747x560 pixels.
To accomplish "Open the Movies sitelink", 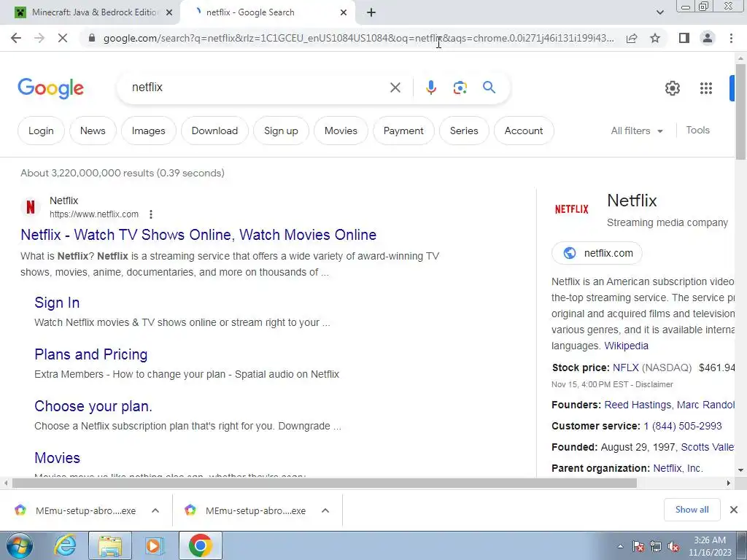I will pos(57,458).
